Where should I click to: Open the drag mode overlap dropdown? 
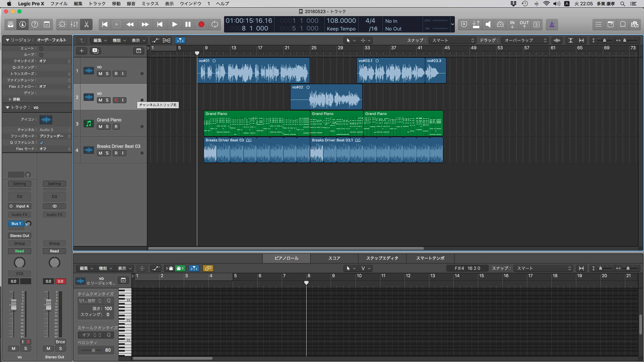[525, 40]
